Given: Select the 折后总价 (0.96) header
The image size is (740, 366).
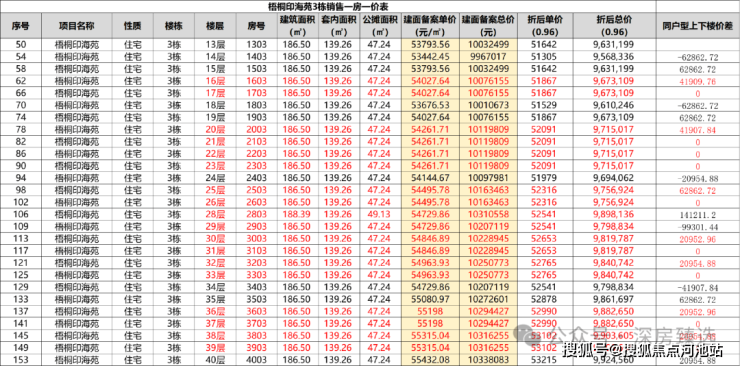Looking at the screenshot, I should click(x=614, y=26).
